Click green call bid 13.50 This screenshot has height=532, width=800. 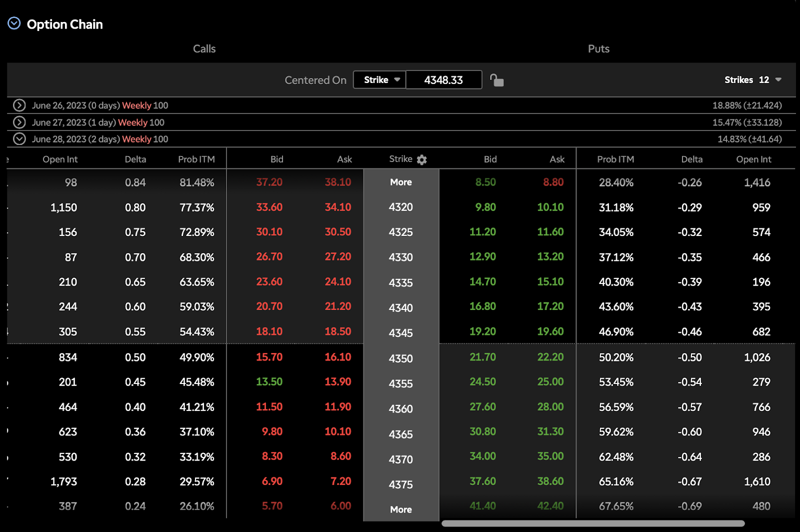[269, 382]
